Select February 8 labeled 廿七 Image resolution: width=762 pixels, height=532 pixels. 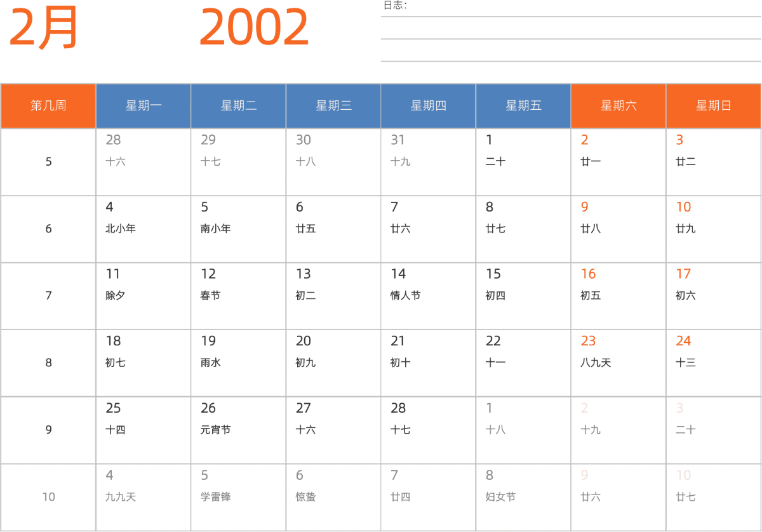523,229
